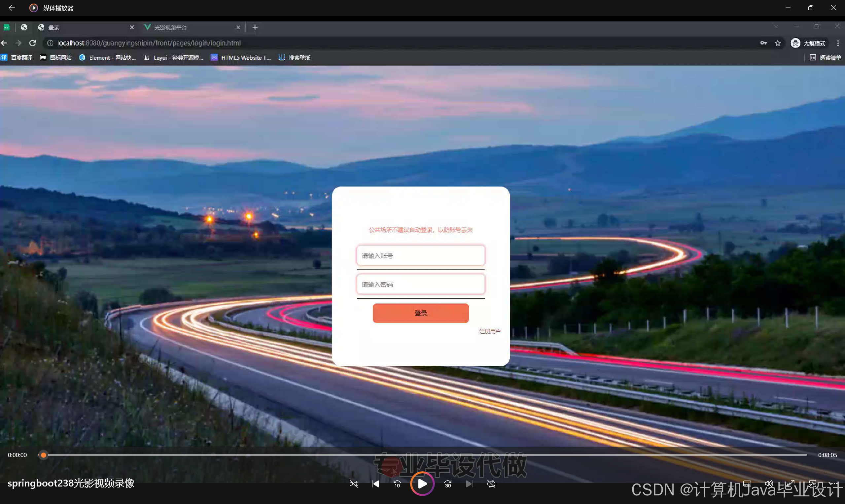
Task: Open the browser three-dot menu
Action: click(838, 43)
